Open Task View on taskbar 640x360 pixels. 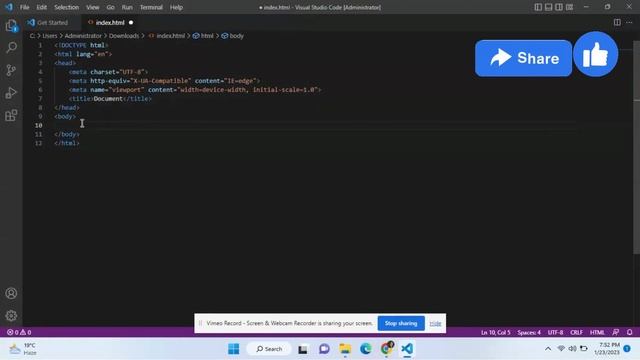[x=302, y=349]
